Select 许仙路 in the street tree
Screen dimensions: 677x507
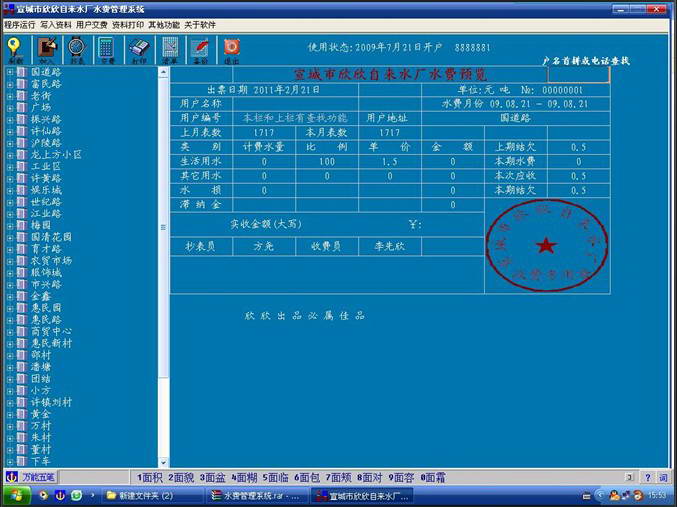point(46,131)
